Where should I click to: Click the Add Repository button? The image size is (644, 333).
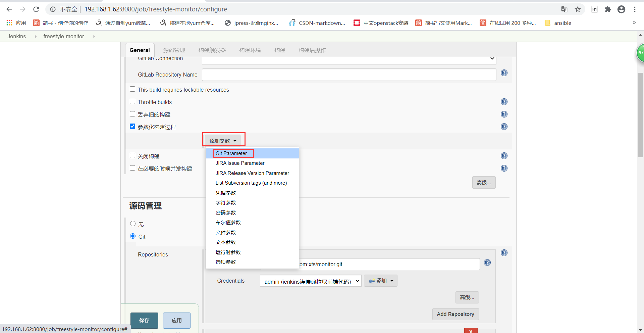coord(455,314)
